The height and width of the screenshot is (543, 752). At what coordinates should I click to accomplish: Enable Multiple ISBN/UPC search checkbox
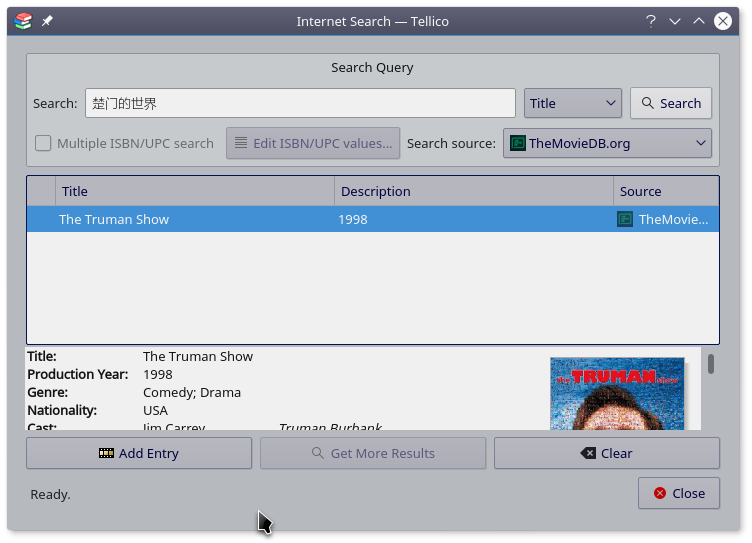coord(44,143)
